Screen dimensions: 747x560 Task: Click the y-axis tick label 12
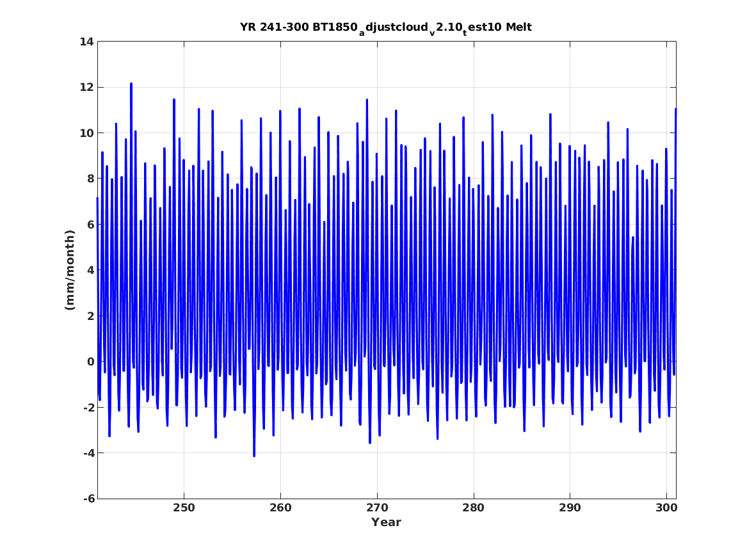[87, 88]
